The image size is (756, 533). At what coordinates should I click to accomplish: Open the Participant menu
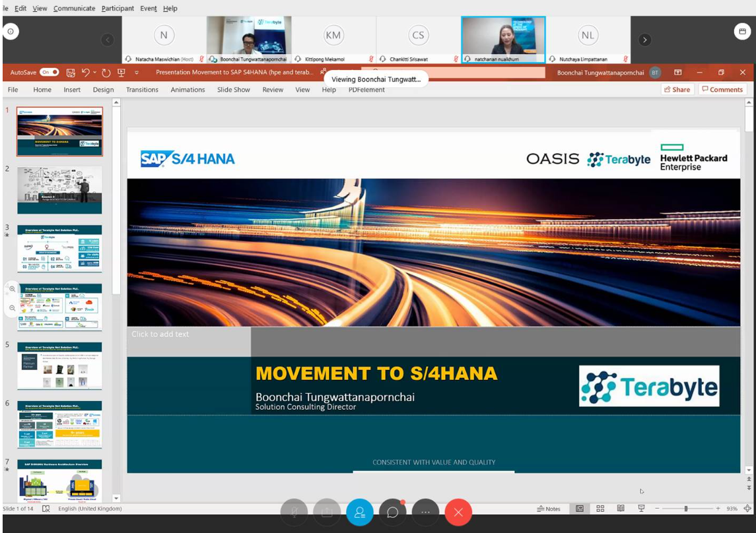pyautogui.click(x=118, y=8)
